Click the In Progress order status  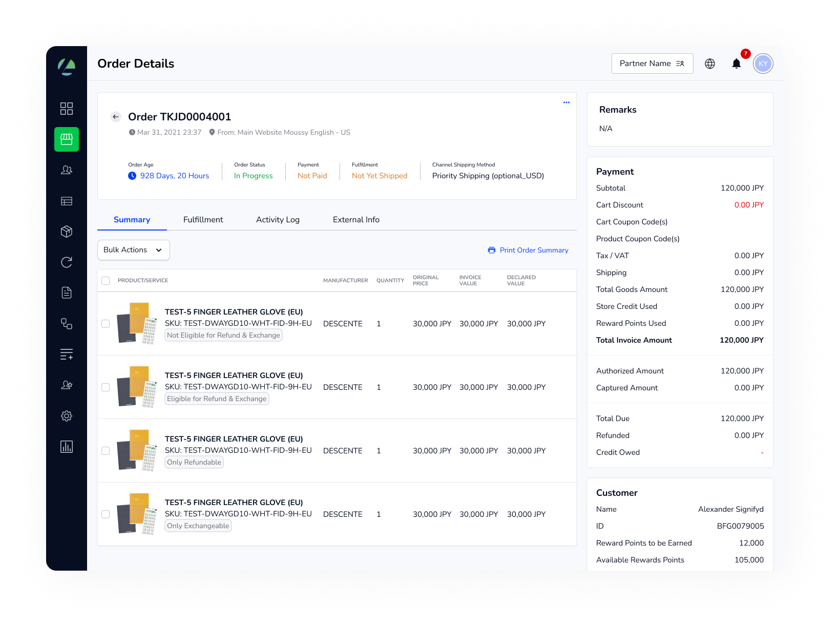pyautogui.click(x=254, y=176)
